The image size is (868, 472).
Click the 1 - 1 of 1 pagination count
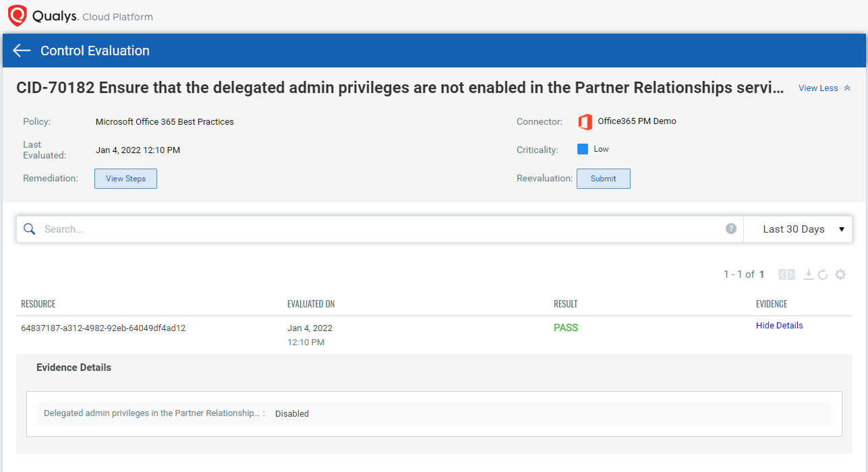point(744,274)
